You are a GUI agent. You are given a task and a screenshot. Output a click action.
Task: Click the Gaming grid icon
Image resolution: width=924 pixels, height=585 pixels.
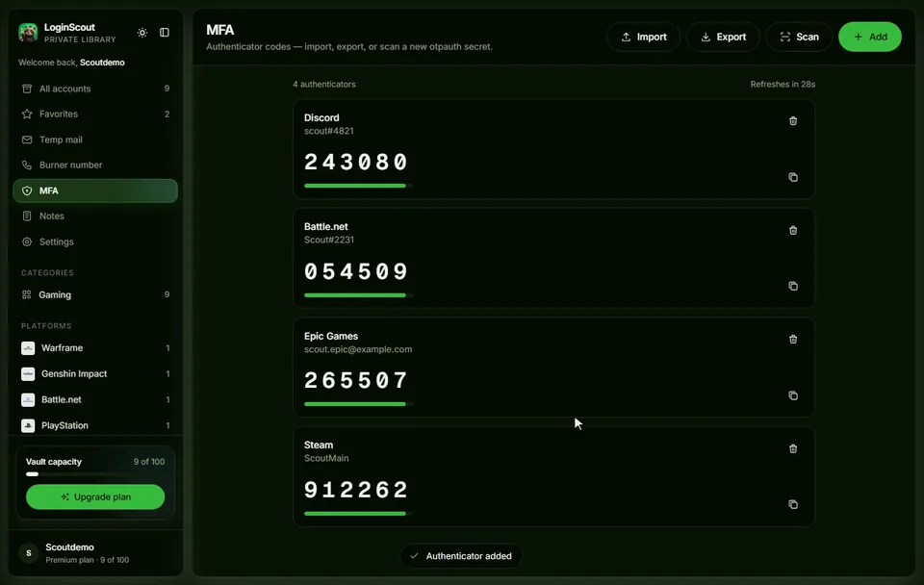(x=27, y=294)
